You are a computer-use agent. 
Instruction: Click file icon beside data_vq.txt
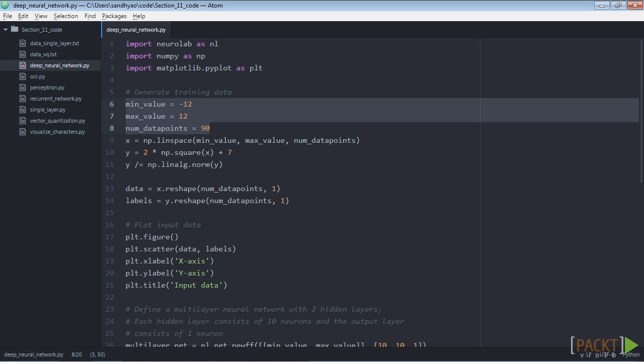click(22, 54)
